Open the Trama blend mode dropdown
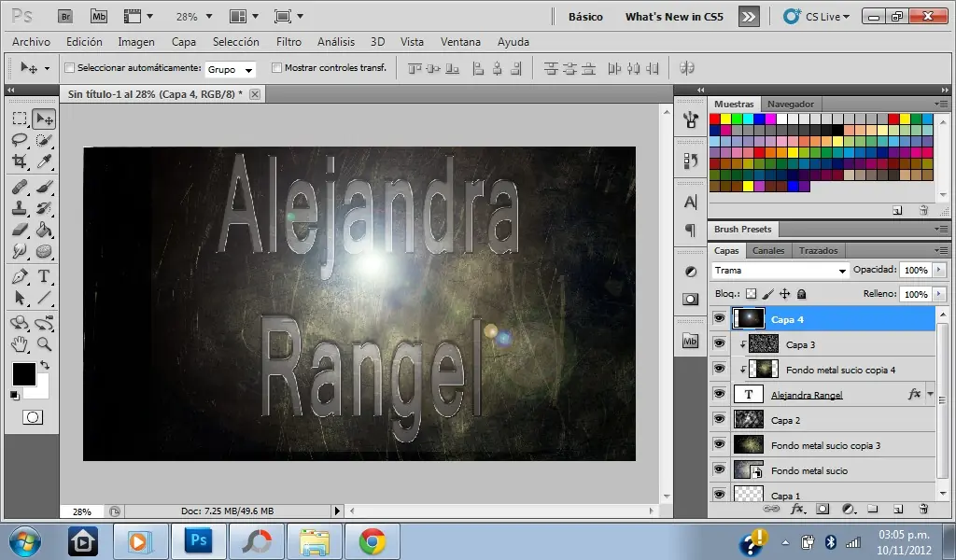Viewport: 956px width, 560px height. pyautogui.click(x=780, y=270)
